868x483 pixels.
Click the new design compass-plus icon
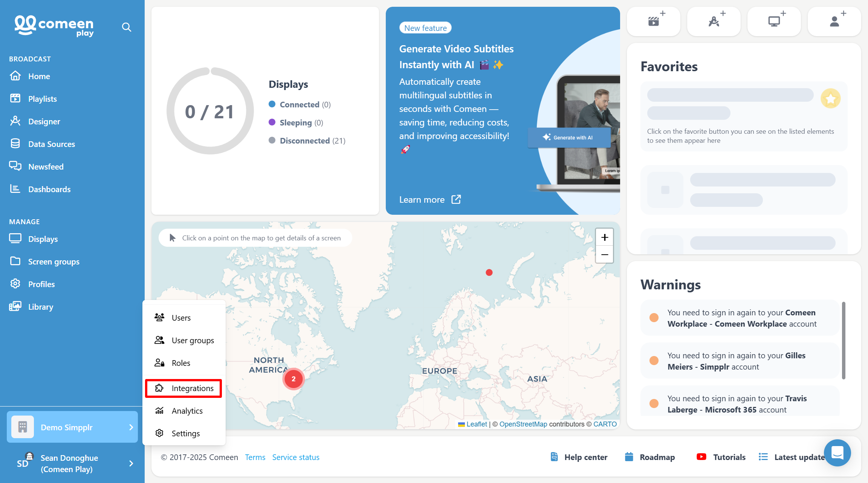pyautogui.click(x=714, y=21)
